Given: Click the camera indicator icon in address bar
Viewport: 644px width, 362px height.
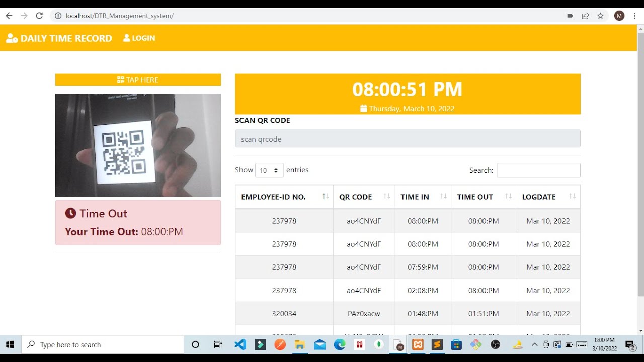Looking at the screenshot, I should (570, 16).
